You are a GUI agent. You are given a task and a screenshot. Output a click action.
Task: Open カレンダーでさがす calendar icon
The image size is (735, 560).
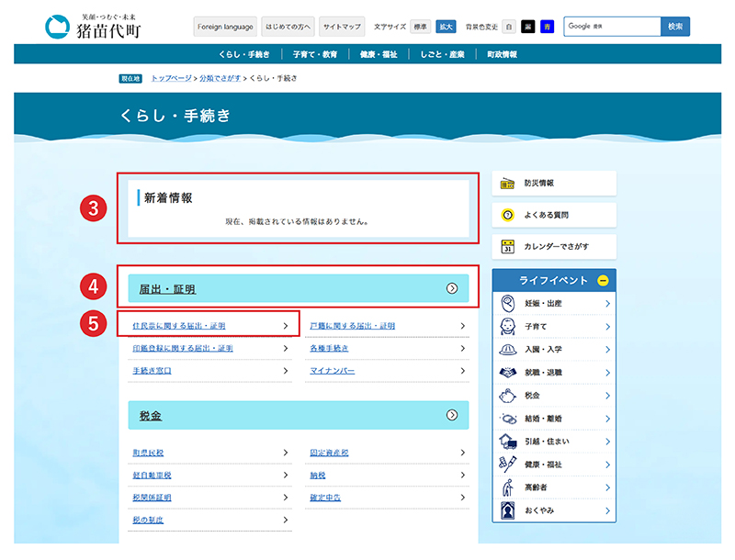click(x=506, y=245)
